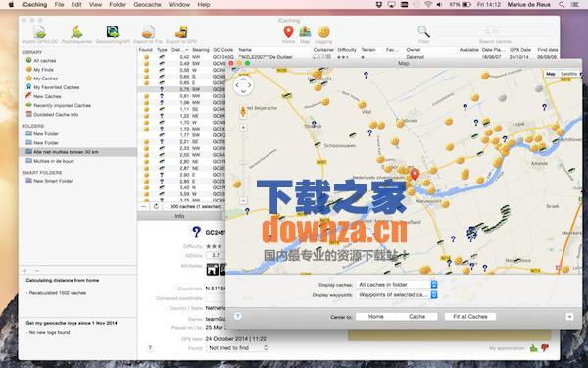Open the View menu
This screenshot has height=368, width=588.
[95, 5]
